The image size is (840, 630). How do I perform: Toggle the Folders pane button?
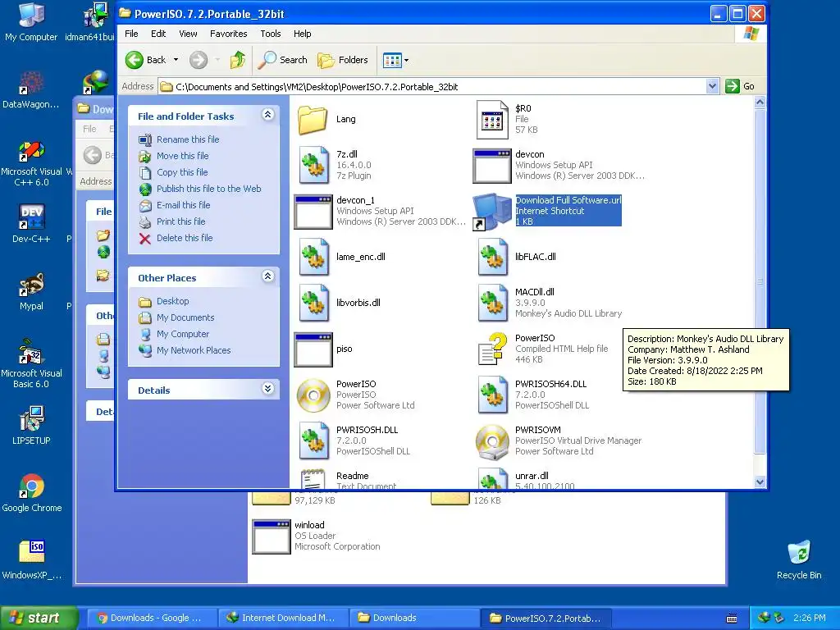[x=343, y=60]
